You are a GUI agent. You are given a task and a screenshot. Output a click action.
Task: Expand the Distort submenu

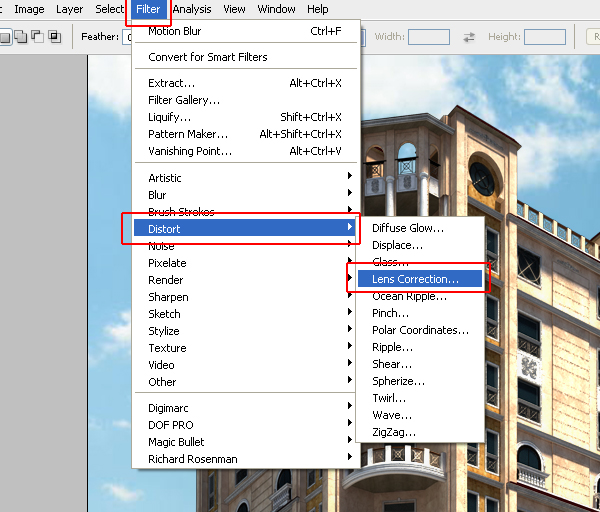tap(245, 228)
